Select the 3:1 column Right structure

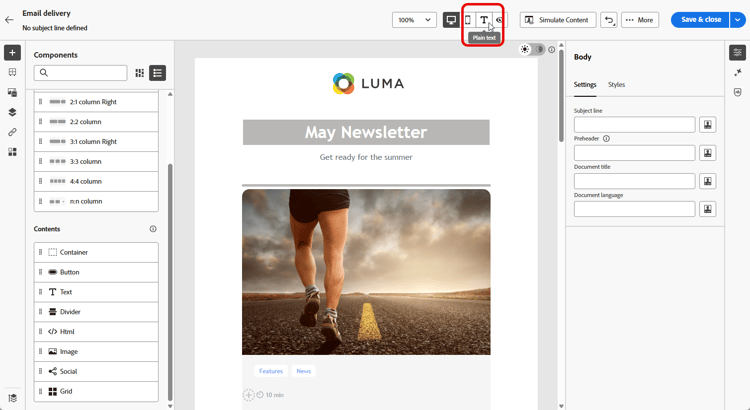[96, 142]
